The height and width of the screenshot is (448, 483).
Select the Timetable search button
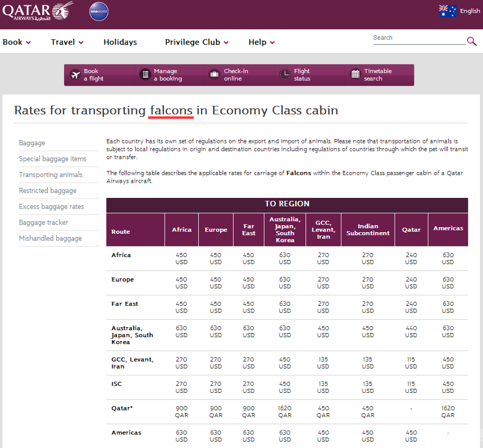pyautogui.click(x=379, y=75)
